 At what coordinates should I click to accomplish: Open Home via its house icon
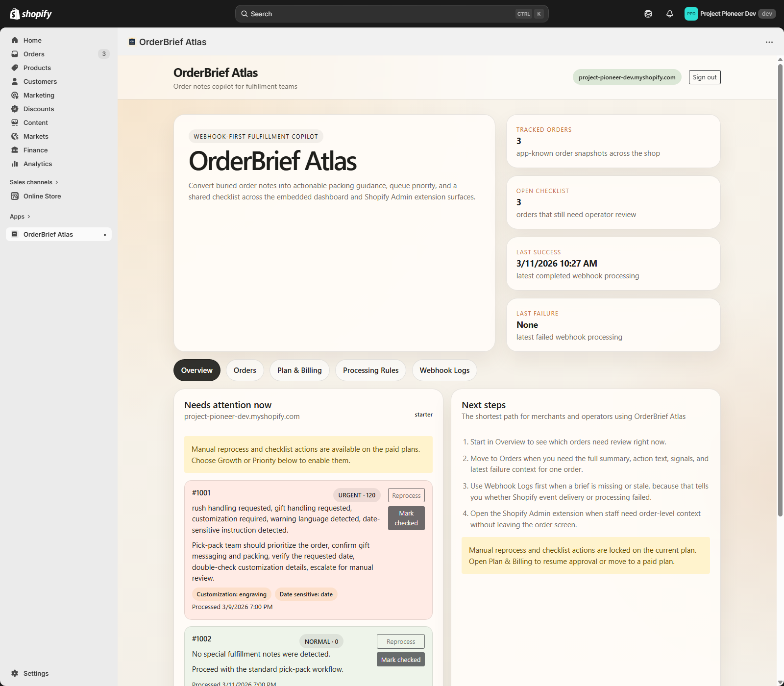click(x=15, y=40)
